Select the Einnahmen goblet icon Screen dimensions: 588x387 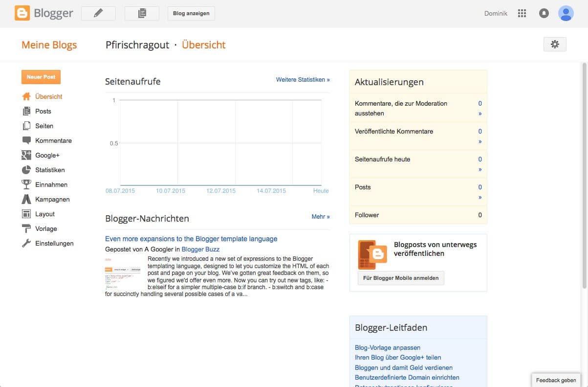(25, 184)
